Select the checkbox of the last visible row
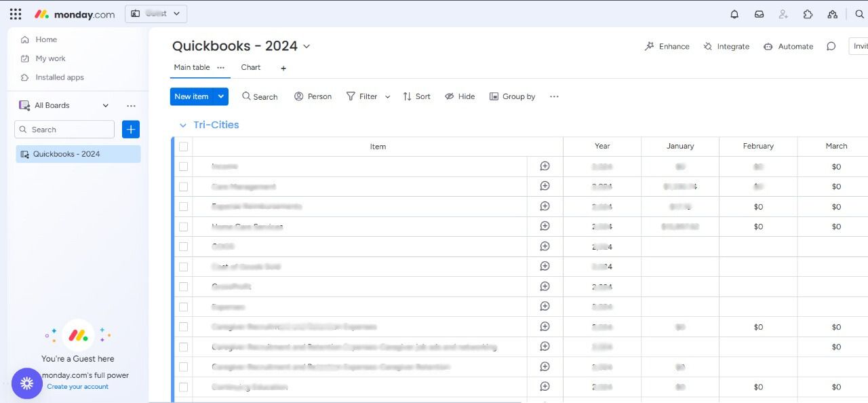 pyautogui.click(x=183, y=387)
